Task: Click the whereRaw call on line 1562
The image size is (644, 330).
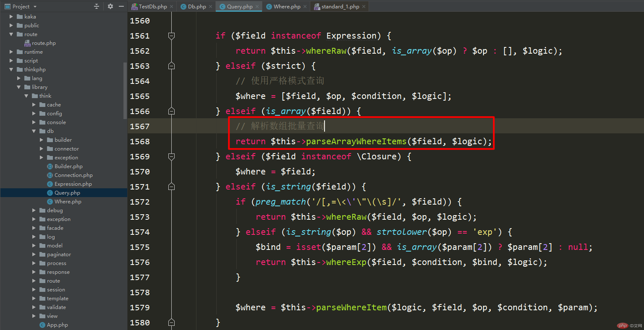Action: 326,51
